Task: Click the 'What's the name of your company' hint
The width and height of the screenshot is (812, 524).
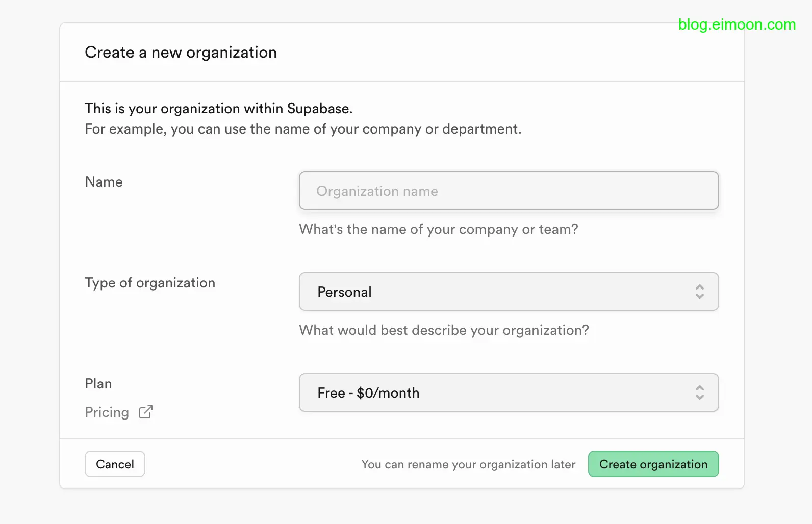Action: pos(438,229)
